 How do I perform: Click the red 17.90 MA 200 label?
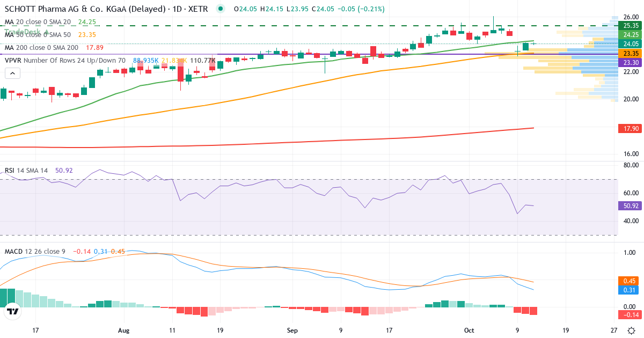(629, 129)
